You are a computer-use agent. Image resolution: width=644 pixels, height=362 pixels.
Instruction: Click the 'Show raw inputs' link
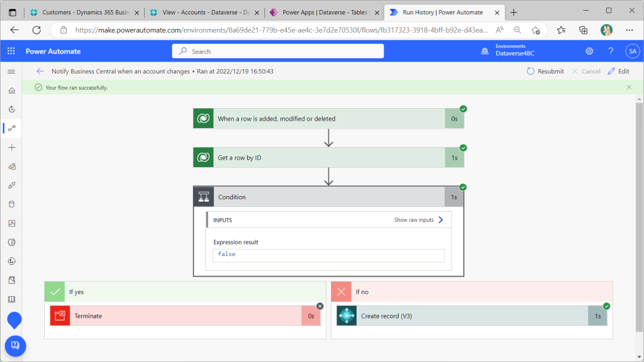pyautogui.click(x=414, y=220)
